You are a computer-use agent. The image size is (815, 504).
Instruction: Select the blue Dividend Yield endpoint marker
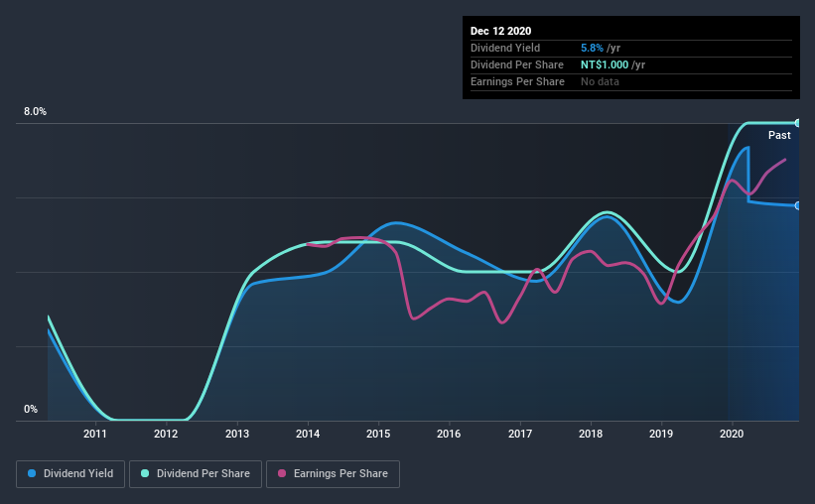pos(797,205)
